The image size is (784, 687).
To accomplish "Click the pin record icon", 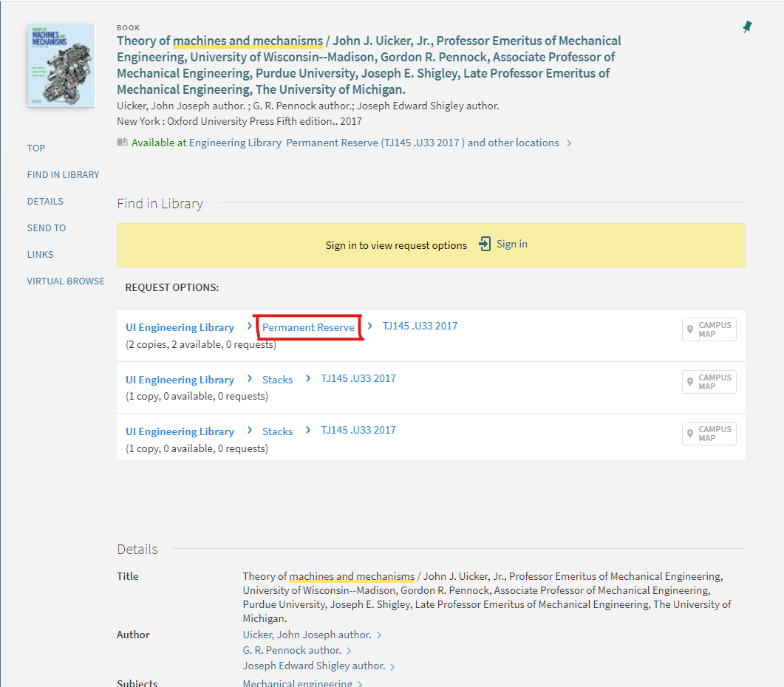I will pyautogui.click(x=747, y=27).
